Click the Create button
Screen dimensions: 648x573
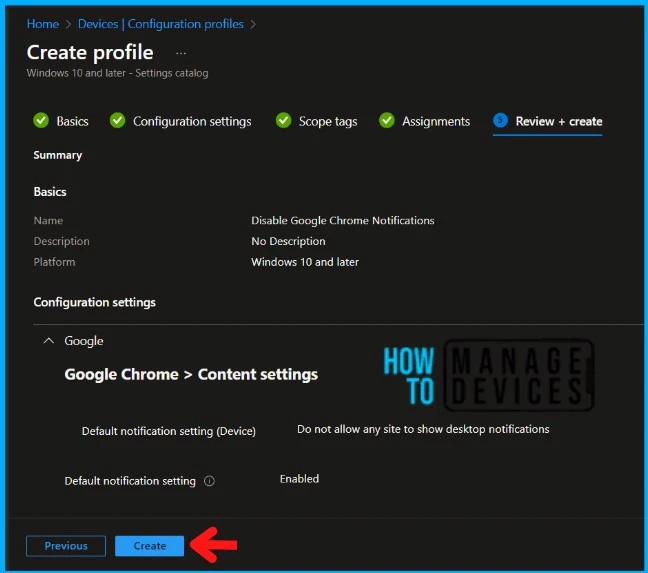pos(149,546)
